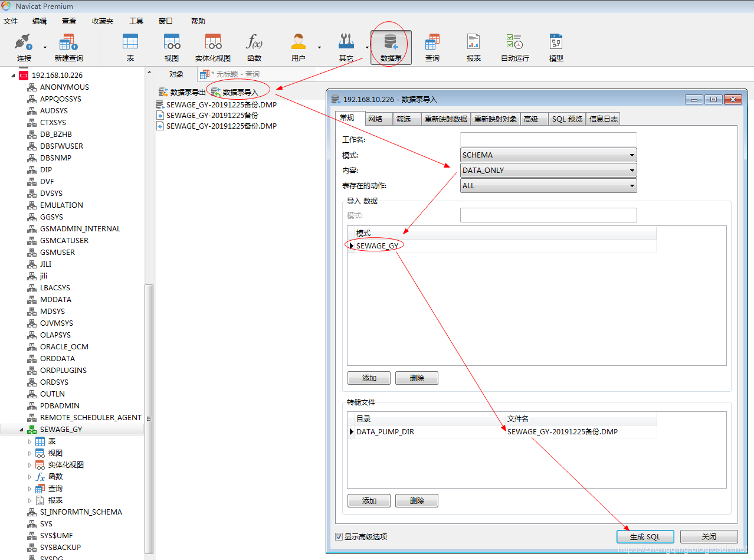Open dropdown arrow next to 其它
The image size is (754, 560).
tap(366, 47)
